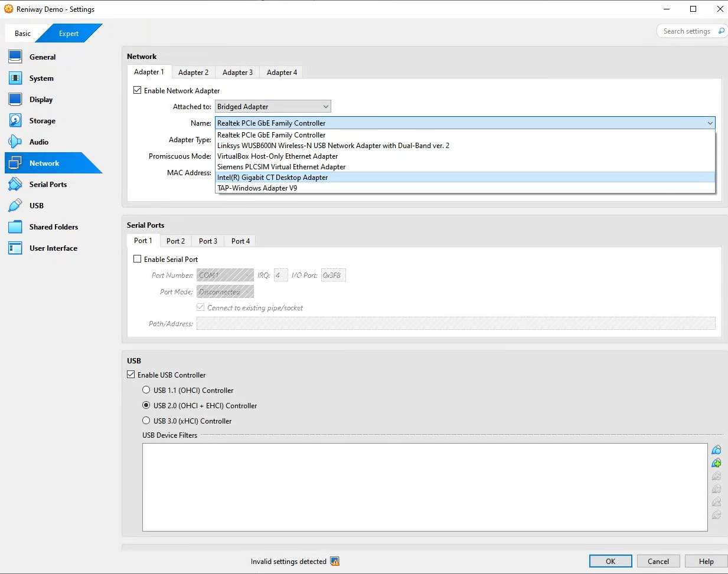Switch to the Adapter 4 tab
The image size is (728, 574).
click(x=282, y=73)
